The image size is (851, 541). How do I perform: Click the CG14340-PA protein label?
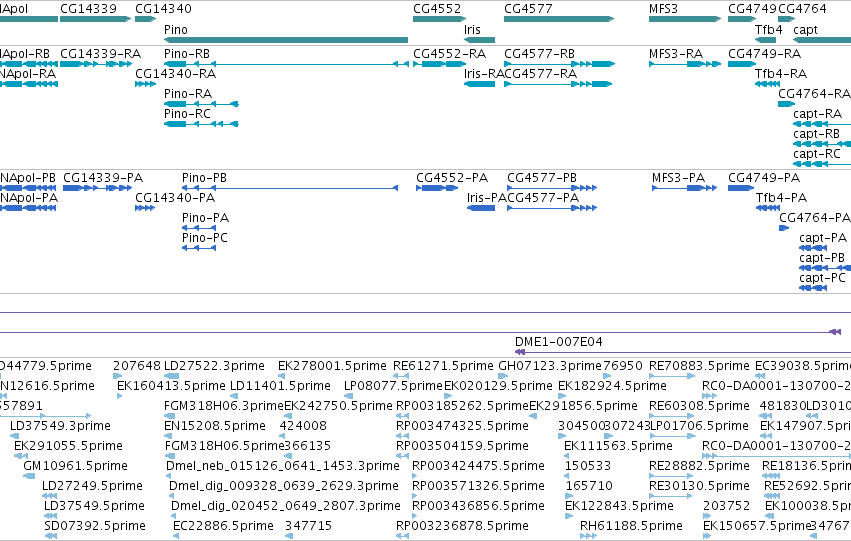pyautogui.click(x=175, y=198)
